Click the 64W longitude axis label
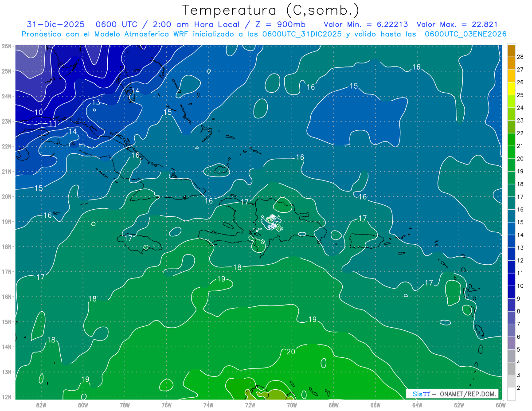 (417, 405)
